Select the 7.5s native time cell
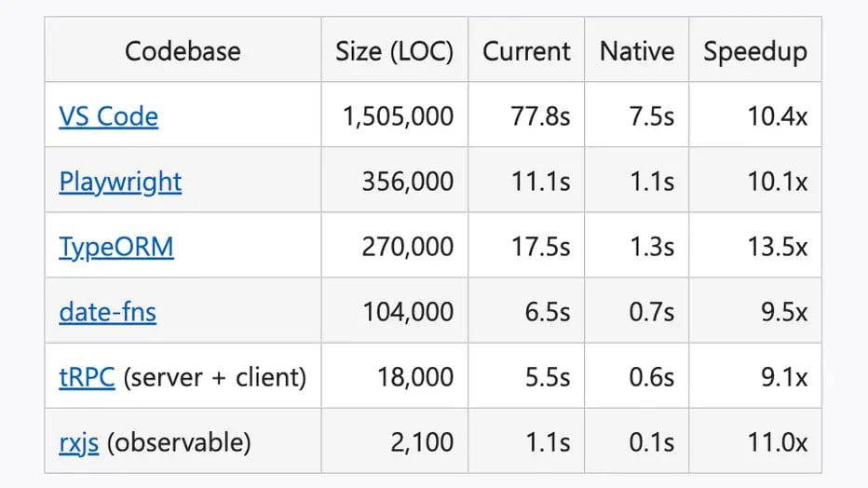 pyautogui.click(x=637, y=115)
